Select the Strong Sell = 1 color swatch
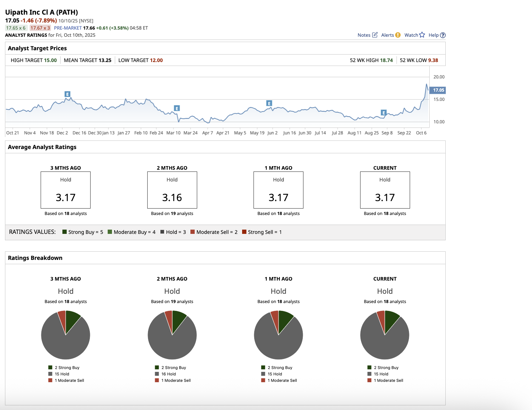This screenshot has width=532, height=410. tap(244, 232)
